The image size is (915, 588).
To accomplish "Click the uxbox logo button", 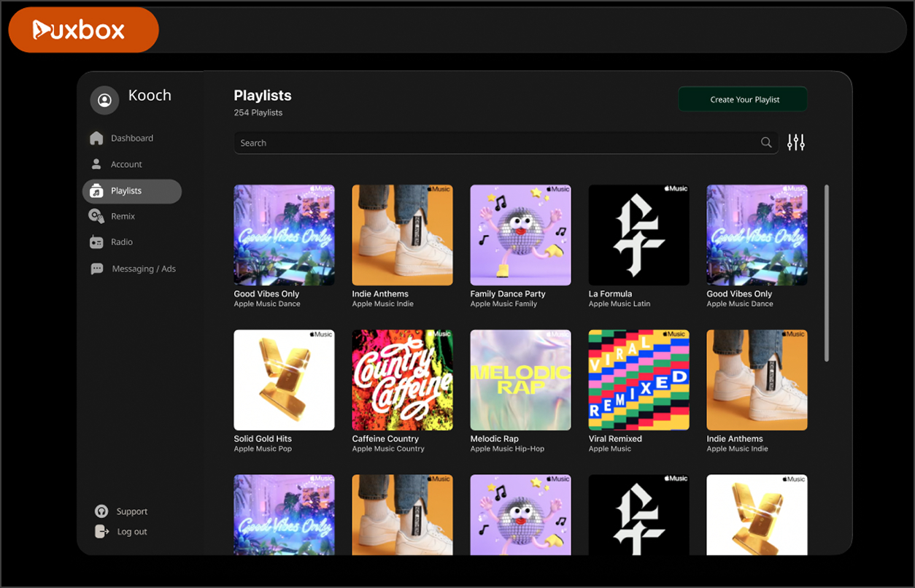I will click(83, 30).
